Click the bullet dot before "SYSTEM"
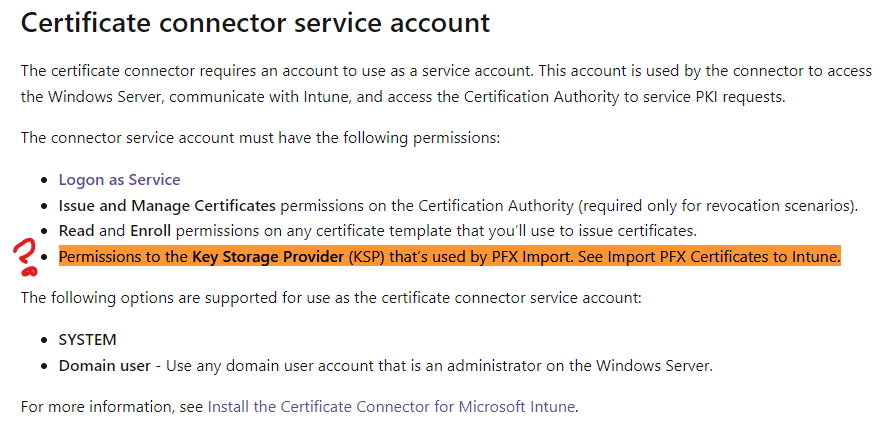885x429 pixels. (43, 341)
